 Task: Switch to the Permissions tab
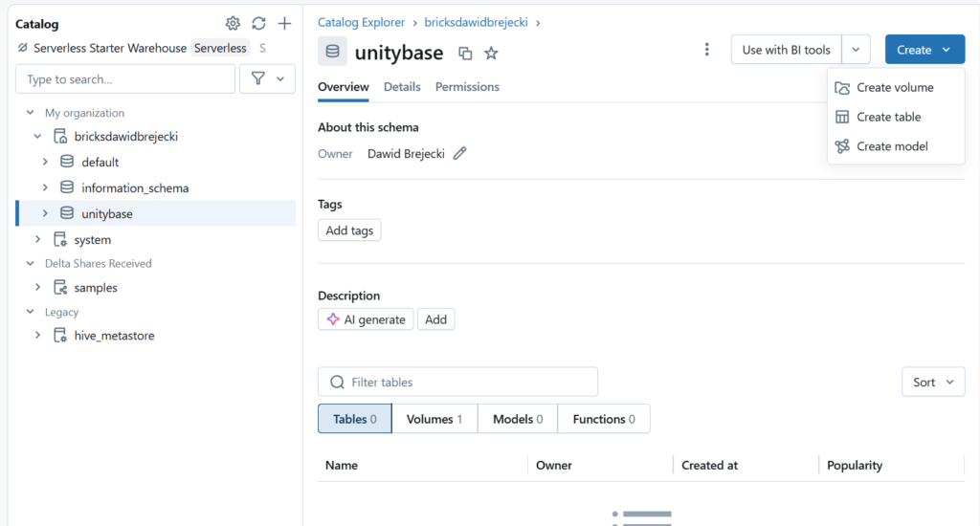(467, 87)
